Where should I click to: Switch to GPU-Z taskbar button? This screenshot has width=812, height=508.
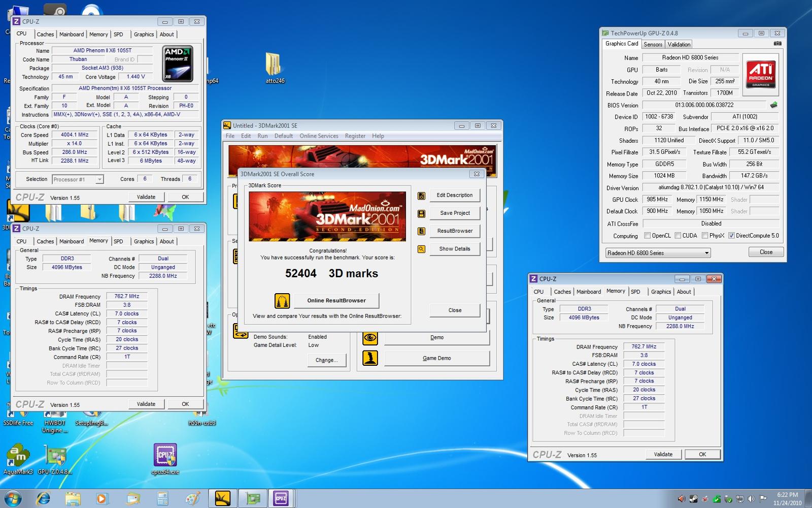252,499
